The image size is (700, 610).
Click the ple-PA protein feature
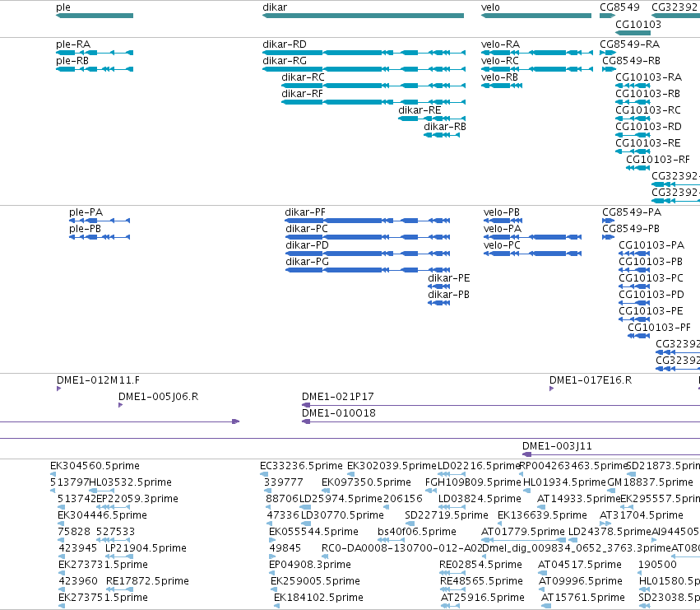[x=100, y=221]
